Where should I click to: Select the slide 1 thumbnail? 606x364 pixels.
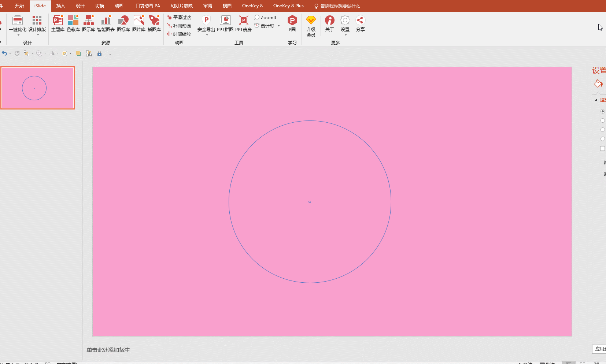click(x=37, y=88)
